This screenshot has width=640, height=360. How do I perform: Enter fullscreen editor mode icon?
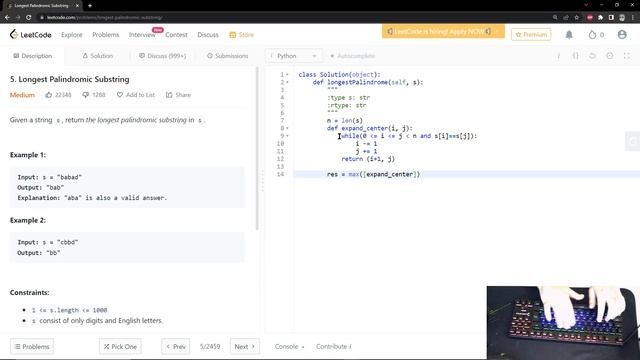[x=627, y=56]
